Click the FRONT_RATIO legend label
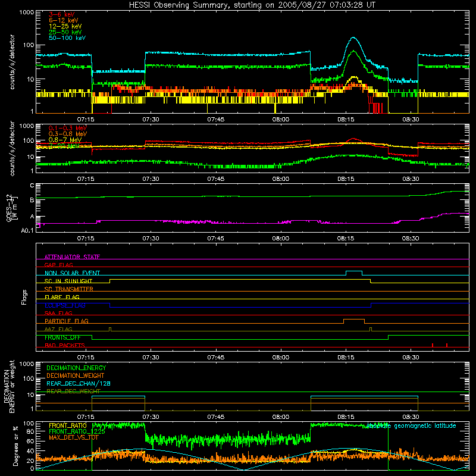The height and width of the screenshot is (476, 476). tap(68, 425)
